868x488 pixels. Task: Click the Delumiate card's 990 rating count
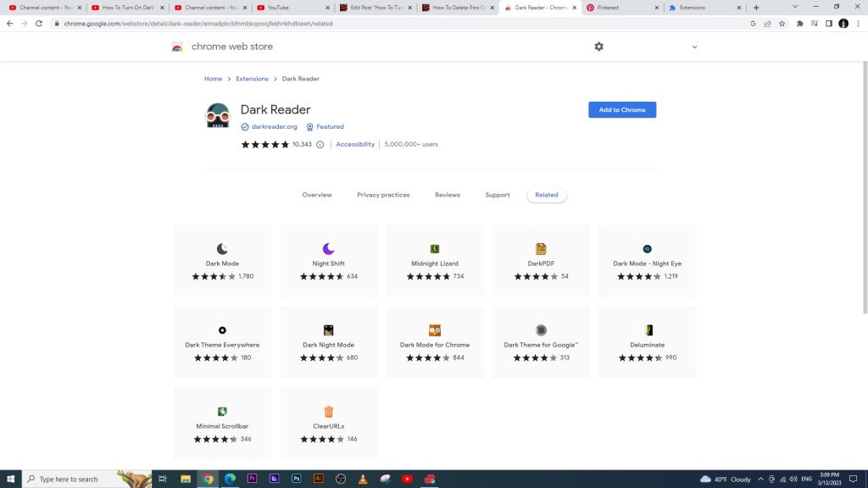[x=671, y=358]
